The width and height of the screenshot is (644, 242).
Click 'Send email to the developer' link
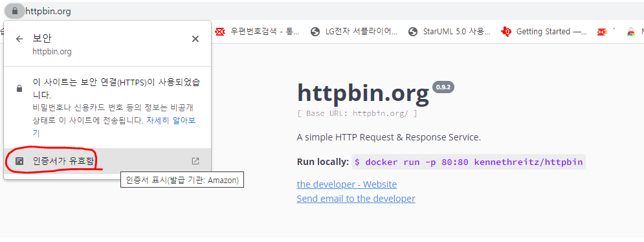(x=356, y=199)
